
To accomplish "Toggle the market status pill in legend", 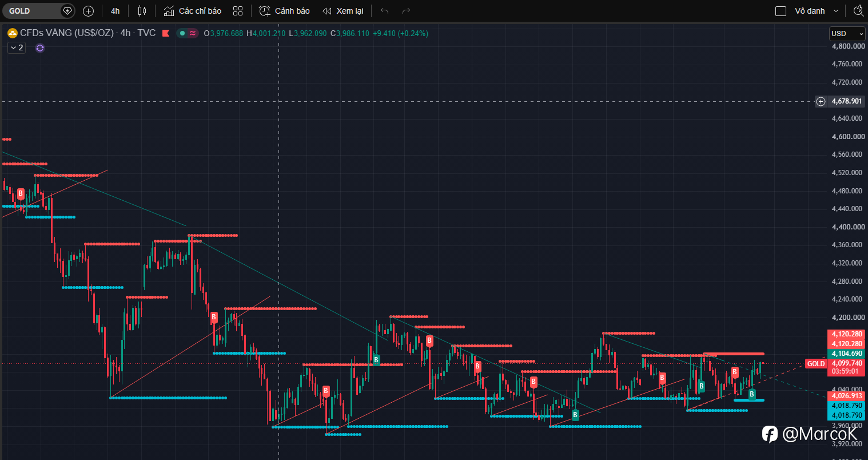I will click(188, 33).
